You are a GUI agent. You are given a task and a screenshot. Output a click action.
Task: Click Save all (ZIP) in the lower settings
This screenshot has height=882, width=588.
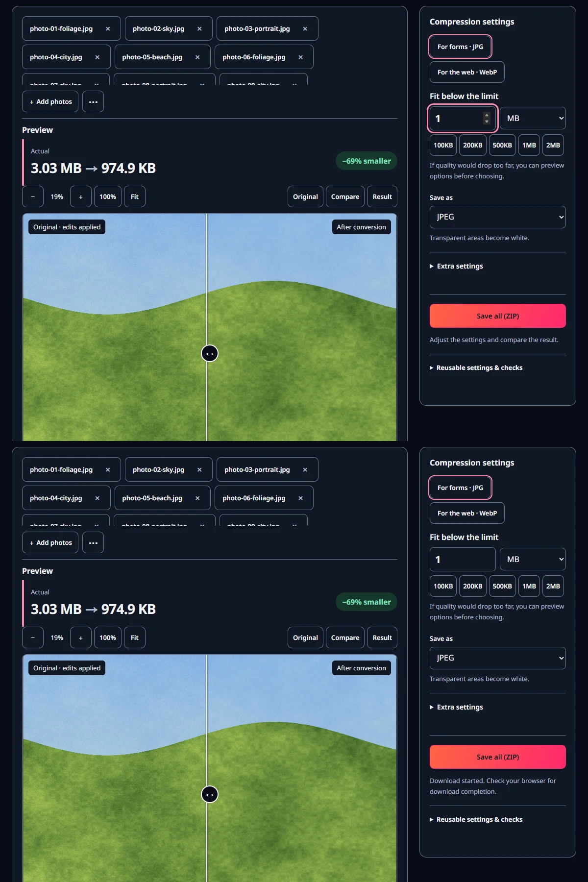tap(498, 757)
